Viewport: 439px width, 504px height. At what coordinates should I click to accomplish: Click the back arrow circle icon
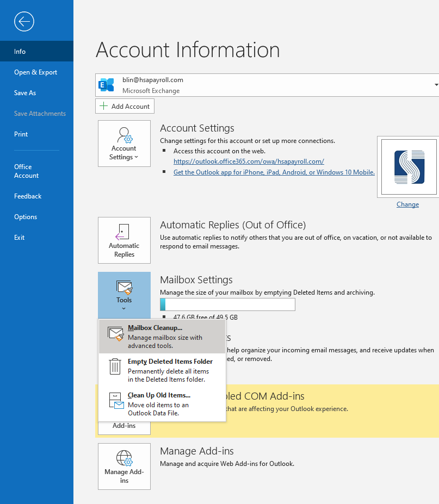click(24, 22)
